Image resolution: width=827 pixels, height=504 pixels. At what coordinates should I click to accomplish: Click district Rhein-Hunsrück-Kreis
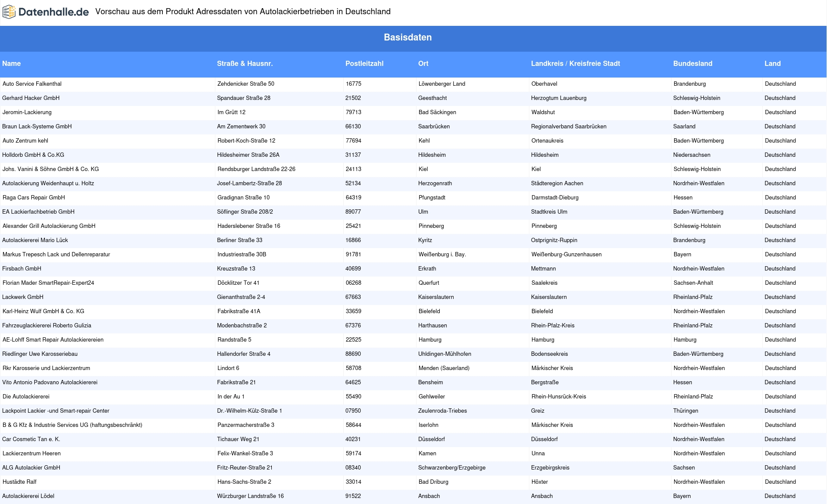pyautogui.click(x=559, y=397)
